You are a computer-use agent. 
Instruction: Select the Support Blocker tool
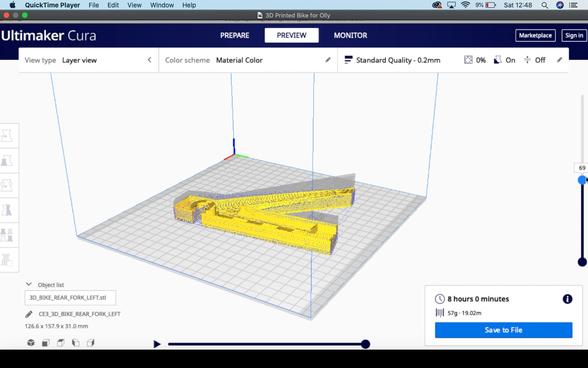[x=7, y=260]
